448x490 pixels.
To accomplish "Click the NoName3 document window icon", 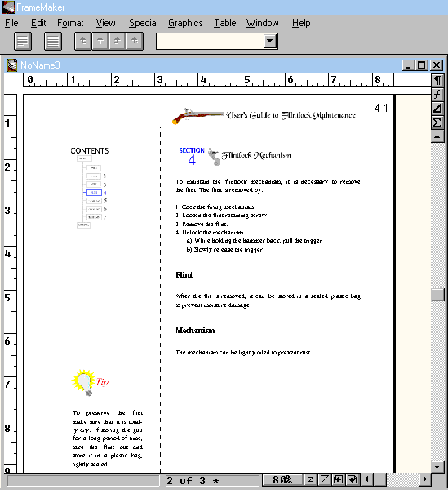I will pos(12,65).
